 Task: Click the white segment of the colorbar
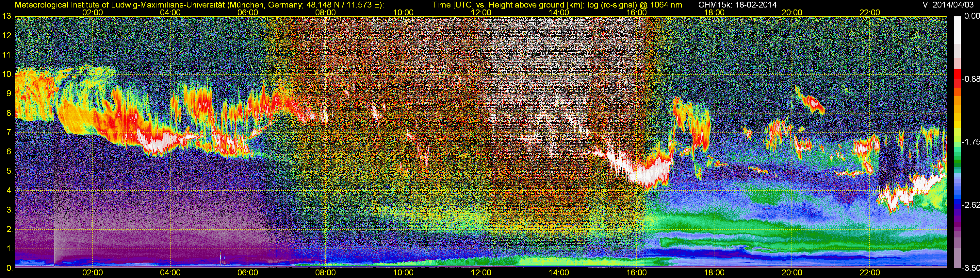[x=957, y=30]
